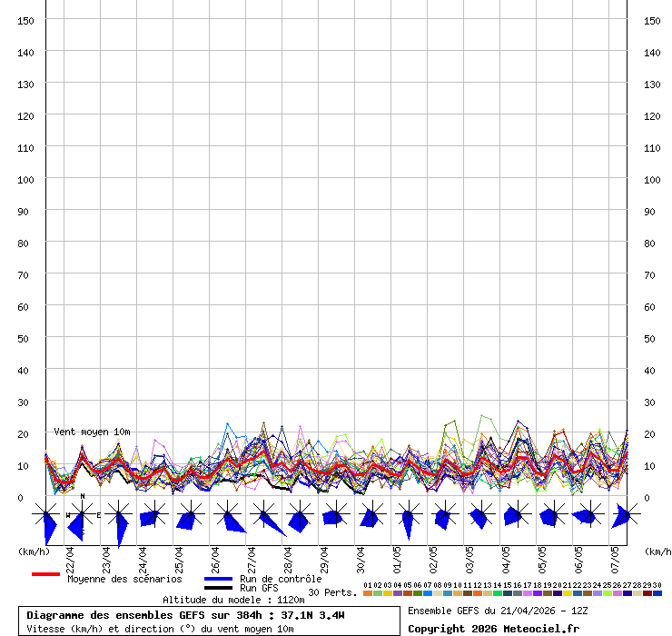Click the red Moyenne des scénarios legend line
The width and height of the screenshot is (672, 636).
coord(45,574)
